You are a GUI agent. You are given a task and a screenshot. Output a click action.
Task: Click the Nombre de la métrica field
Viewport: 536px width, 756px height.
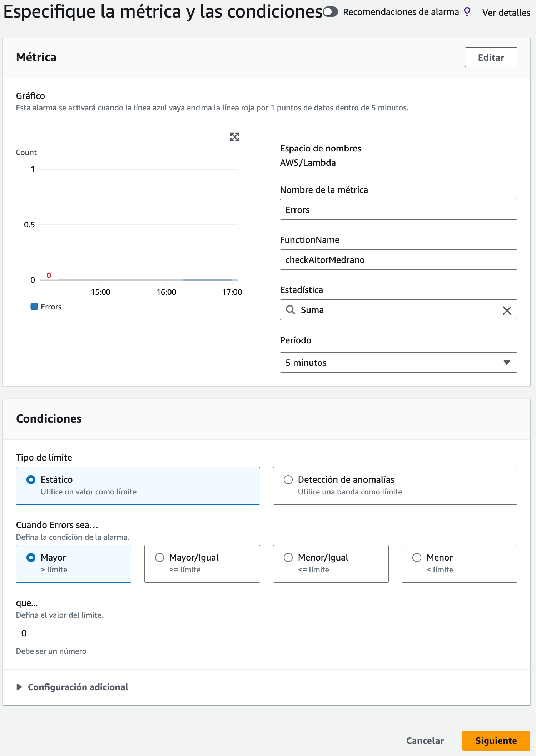click(398, 209)
